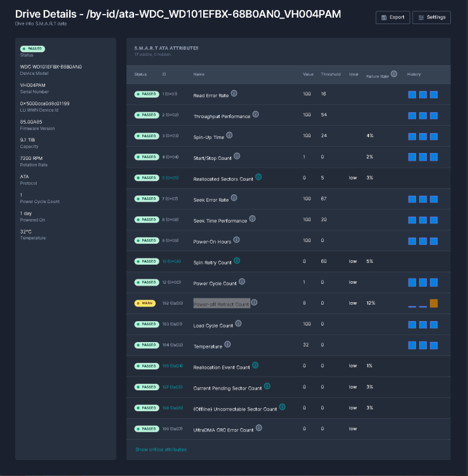Click info icon beside Temperature attribute
Image resolution: width=468 pixels, height=476 pixels.
pyautogui.click(x=227, y=344)
